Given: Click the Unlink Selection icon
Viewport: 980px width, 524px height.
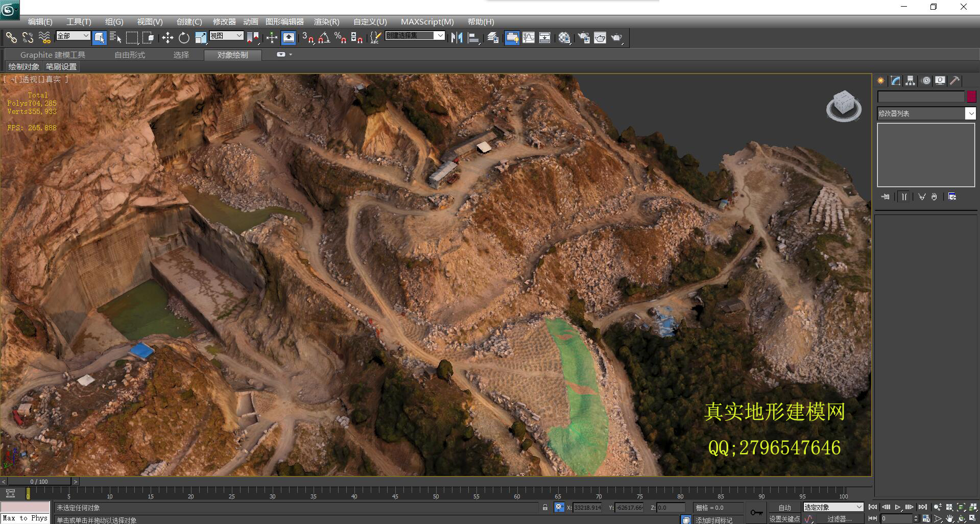Looking at the screenshot, I should (28, 37).
